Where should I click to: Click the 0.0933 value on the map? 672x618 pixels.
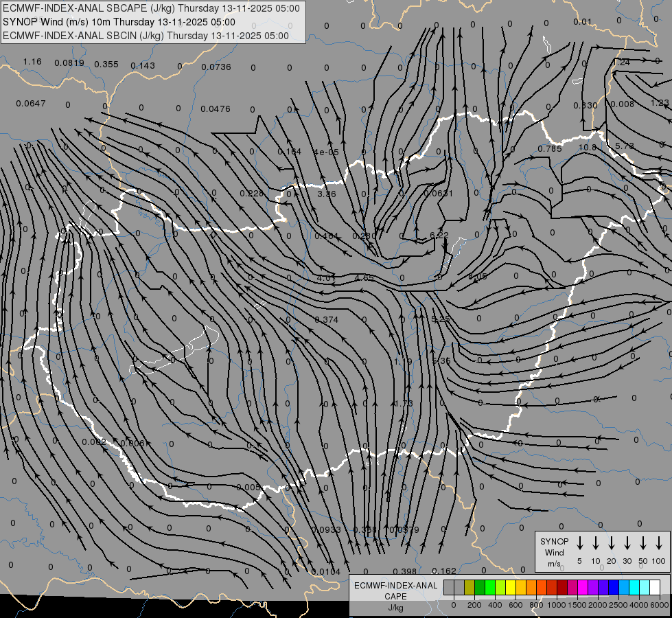coord(326,529)
